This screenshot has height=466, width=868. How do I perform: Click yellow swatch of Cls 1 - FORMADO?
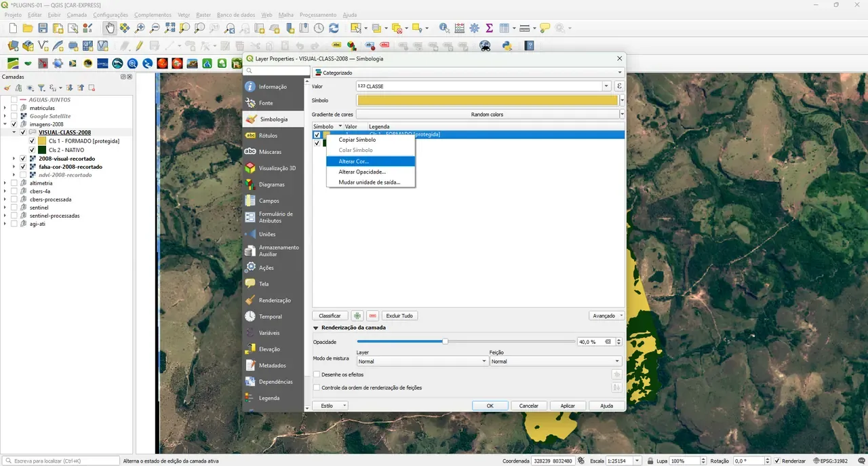click(x=42, y=141)
